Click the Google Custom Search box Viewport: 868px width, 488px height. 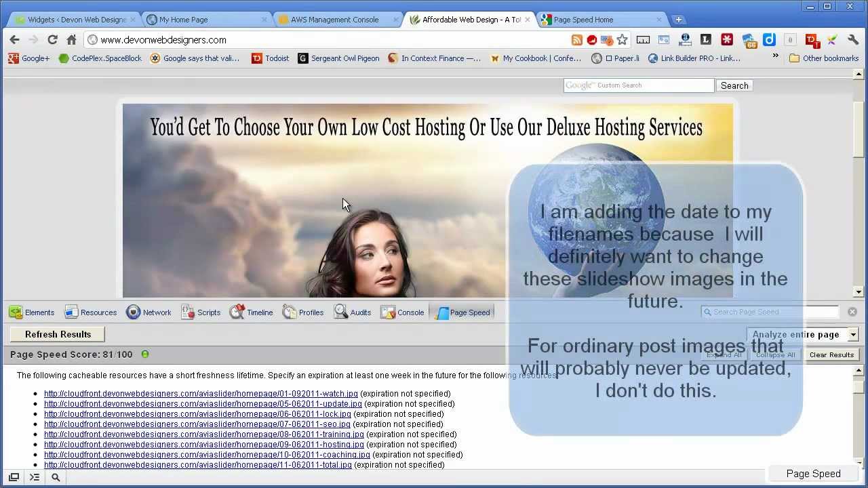click(x=639, y=85)
